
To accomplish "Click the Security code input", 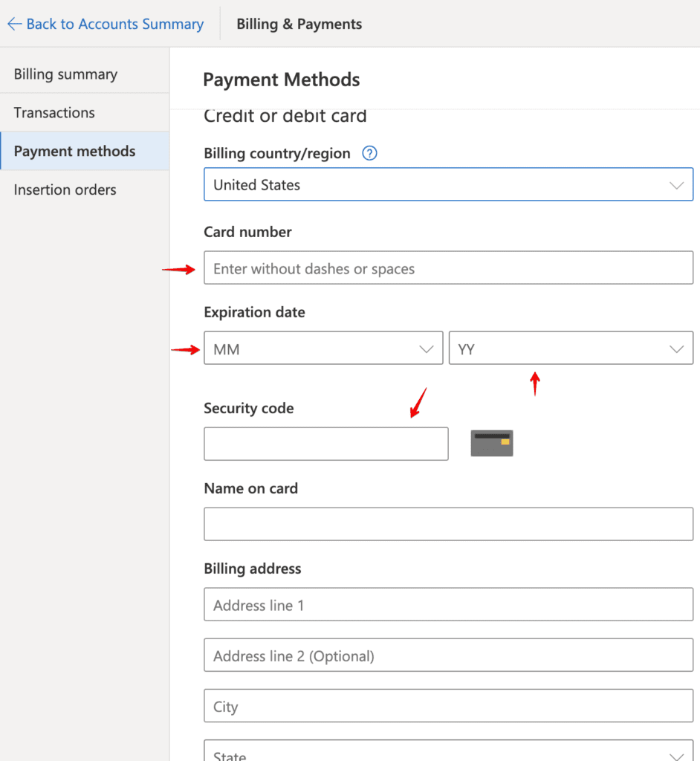I will (325, 444).
